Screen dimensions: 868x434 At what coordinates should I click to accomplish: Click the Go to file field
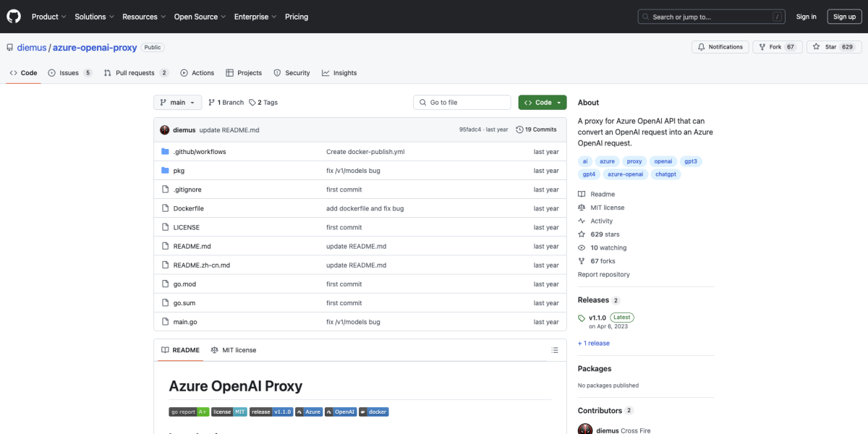462,103
